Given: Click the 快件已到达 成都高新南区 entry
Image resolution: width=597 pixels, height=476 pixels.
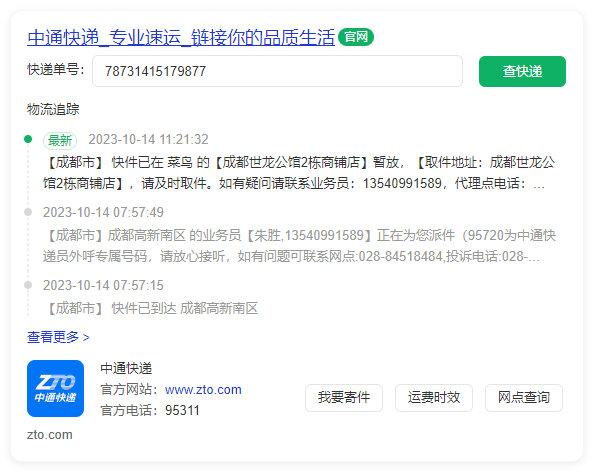Looking at the screenshot, I should [x=151, y=308].
